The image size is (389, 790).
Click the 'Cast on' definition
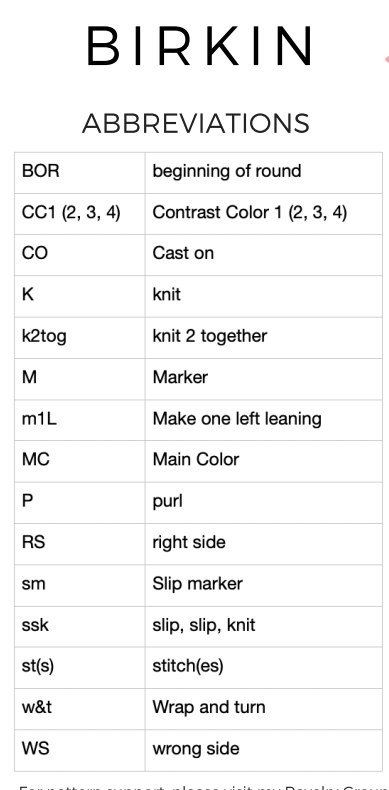(183, 253)
